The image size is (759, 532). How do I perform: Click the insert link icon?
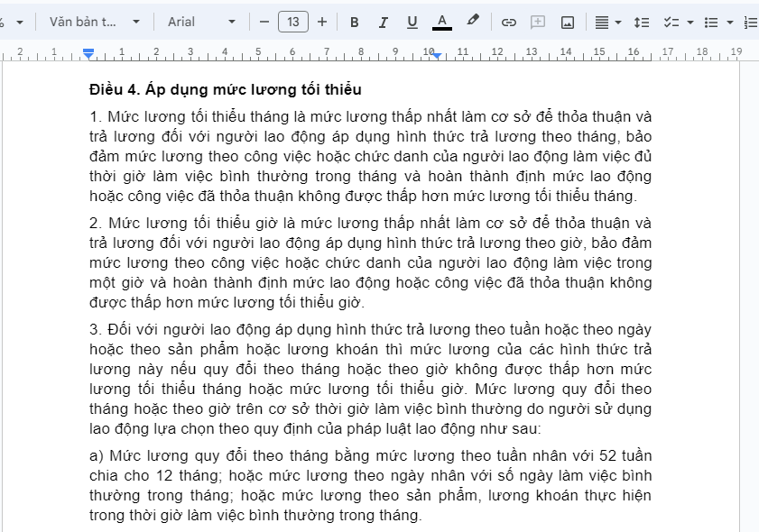[509, 22]
